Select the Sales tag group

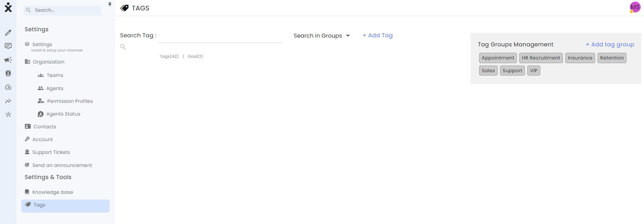pos(488,71)
